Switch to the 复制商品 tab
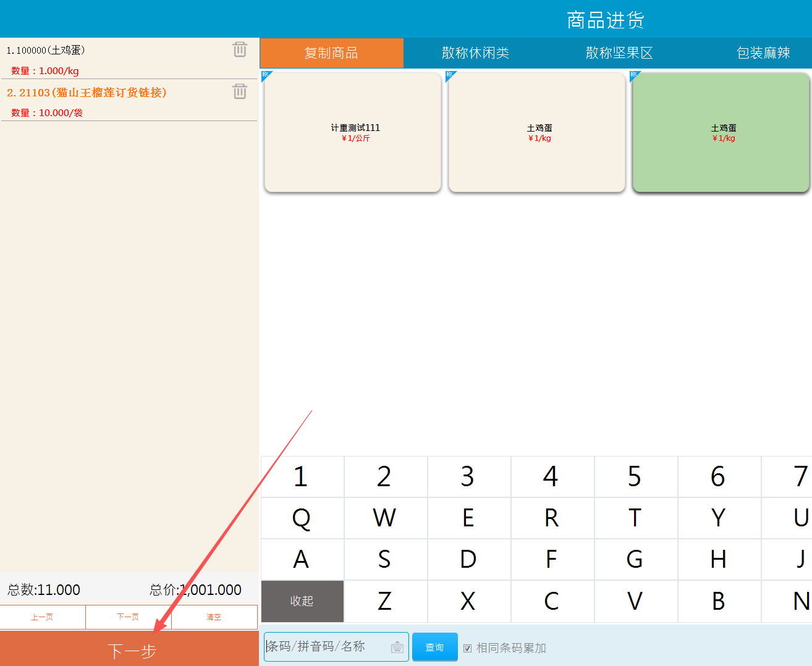 [331, 53]
